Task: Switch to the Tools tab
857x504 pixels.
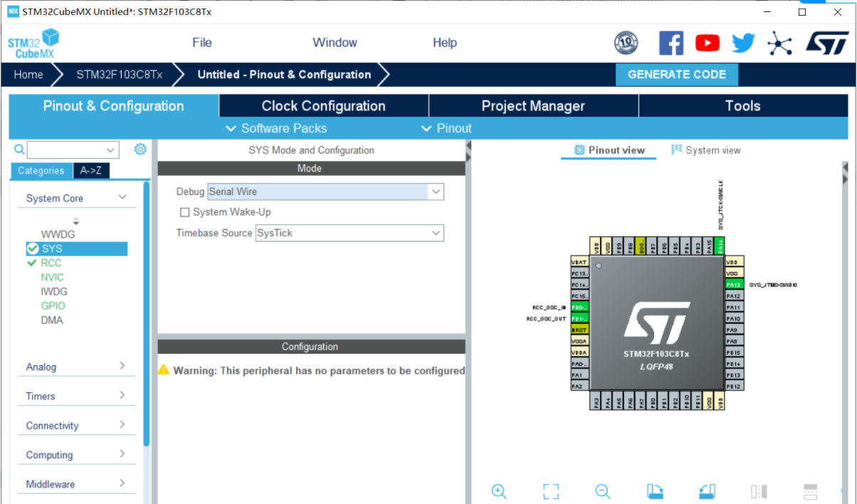Action: [x=743, y=106]
